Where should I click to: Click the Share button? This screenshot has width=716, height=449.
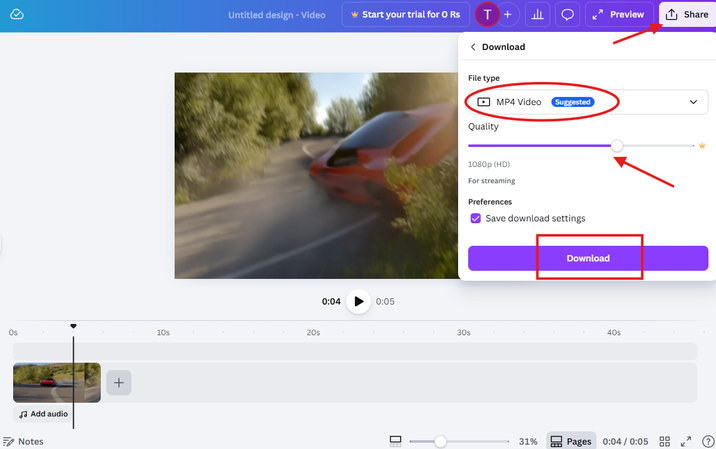pos(687,15)
